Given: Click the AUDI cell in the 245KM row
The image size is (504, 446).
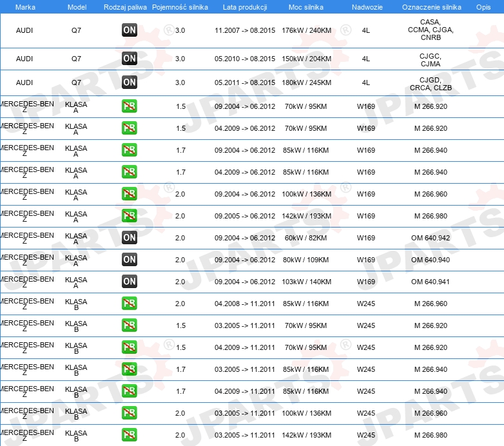Looking at the screenshot, I should (x=24, y=82).
